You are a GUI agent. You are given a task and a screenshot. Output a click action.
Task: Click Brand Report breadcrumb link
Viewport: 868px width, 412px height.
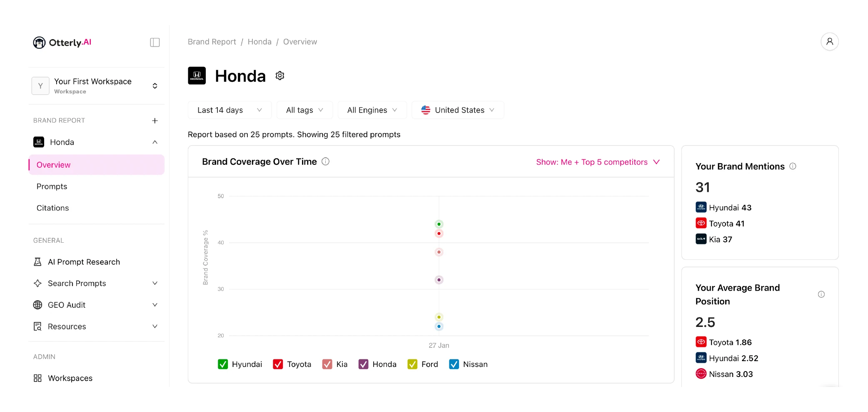click(x=212, y=42)
